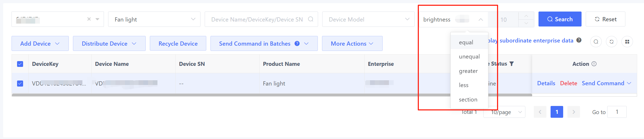Open the Fan light product dropdown

[154, 19]
